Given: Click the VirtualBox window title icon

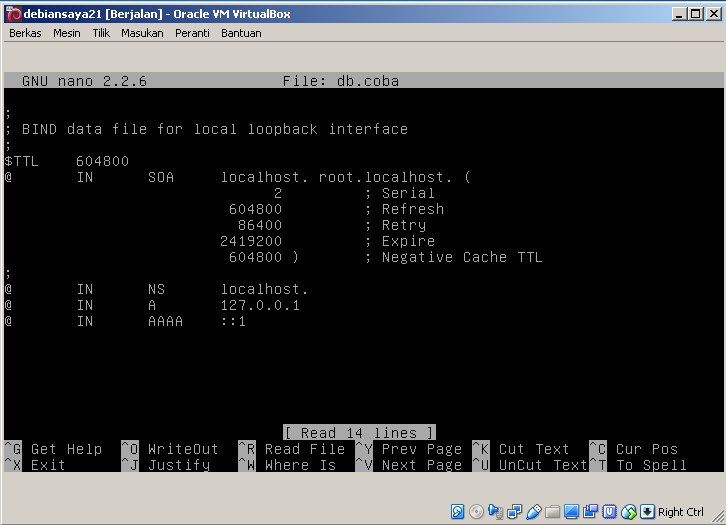Looking at the screenshot, I should tap(13, 14).
